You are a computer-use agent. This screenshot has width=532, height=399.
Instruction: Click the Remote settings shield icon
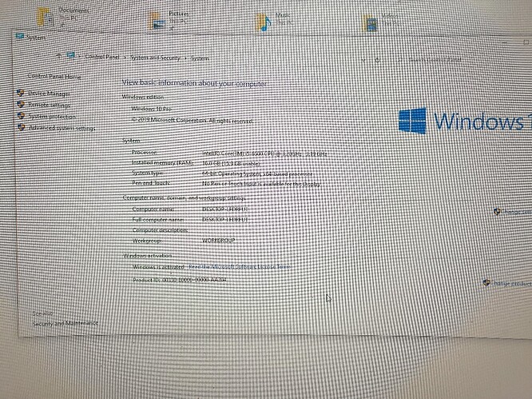point(21,104)
